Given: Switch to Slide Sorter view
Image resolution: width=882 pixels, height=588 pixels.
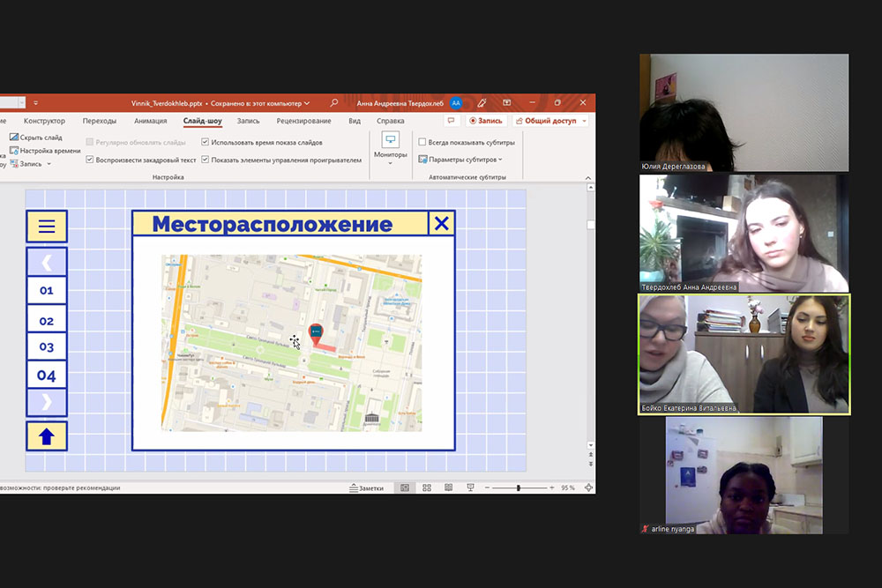Looking at the screenshot, I should pos(427,488).
